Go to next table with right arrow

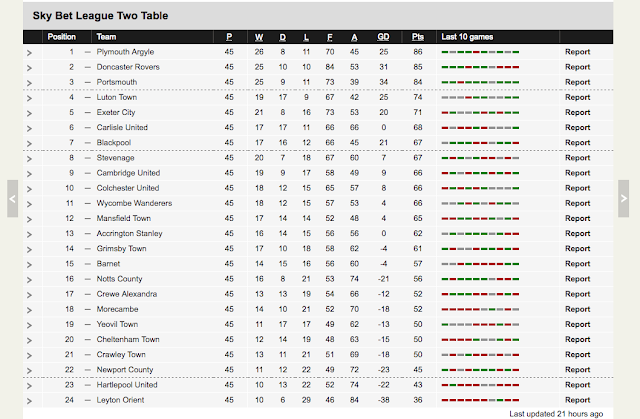tap(623, 199)
